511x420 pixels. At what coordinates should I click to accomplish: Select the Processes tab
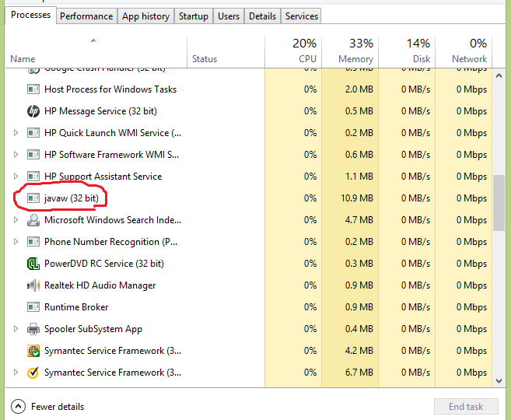click(30, 15)
